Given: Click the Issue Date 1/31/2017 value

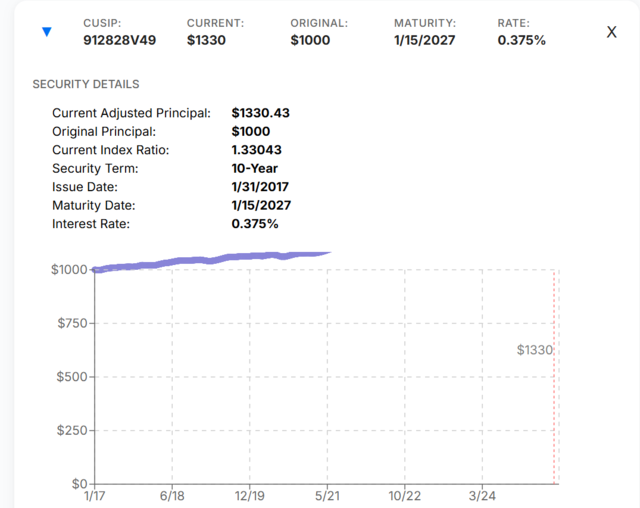Looking at the screenshot, I should pyautogui.click(x=260, y=186).
